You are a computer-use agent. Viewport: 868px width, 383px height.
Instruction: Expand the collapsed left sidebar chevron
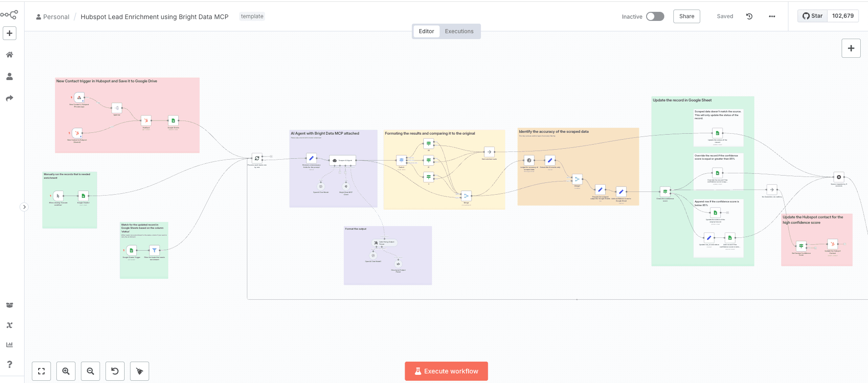point(25,207)
